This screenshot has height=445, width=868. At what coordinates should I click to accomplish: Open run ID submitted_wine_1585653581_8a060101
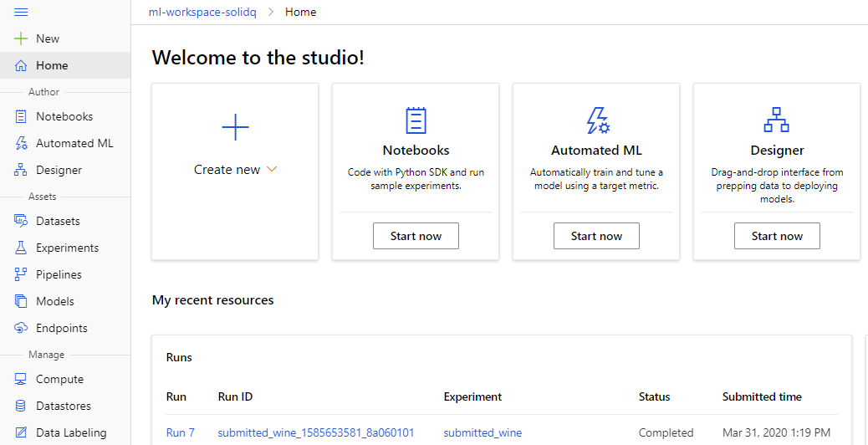(316, 432)
